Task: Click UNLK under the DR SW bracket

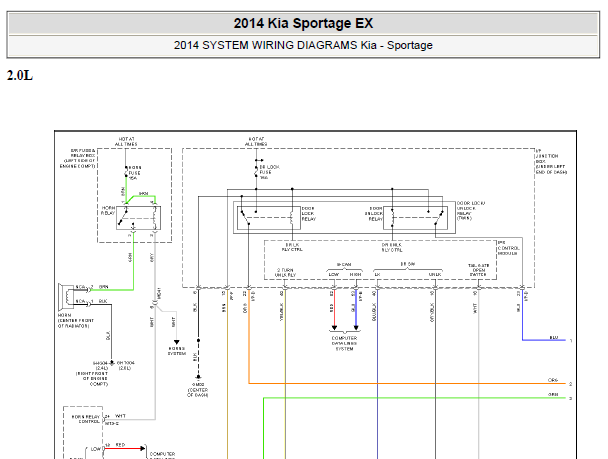Action: coord(435,274)
